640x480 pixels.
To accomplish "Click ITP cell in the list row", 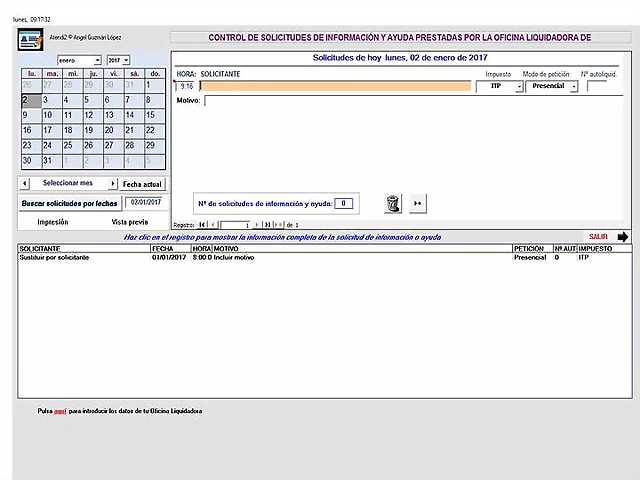I will pos(584,258).
